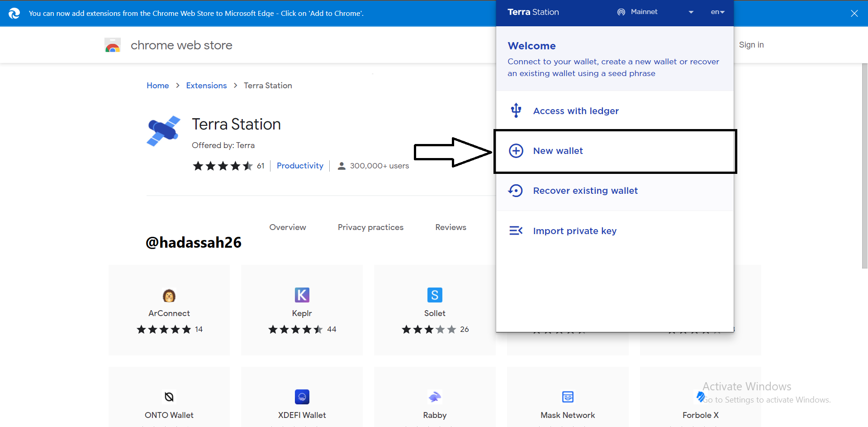Click the chrome web store title

181,45
